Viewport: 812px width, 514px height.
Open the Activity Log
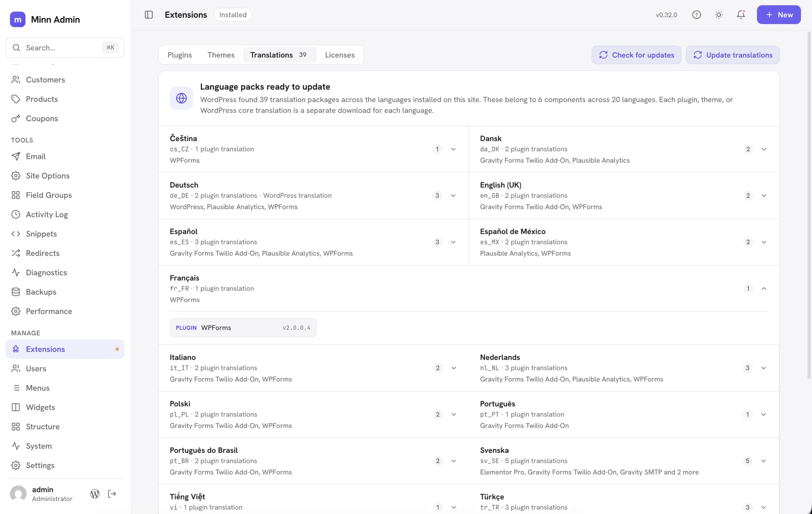(x=65, y=214)
